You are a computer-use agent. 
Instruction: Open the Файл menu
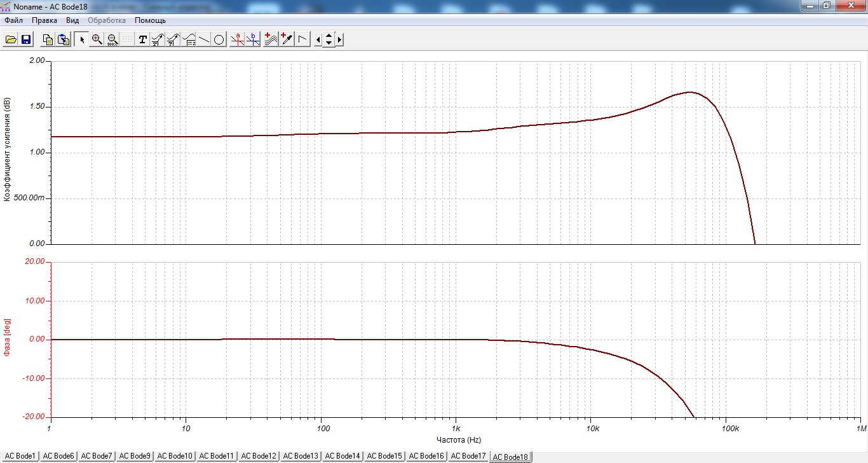tap(13, 20)
